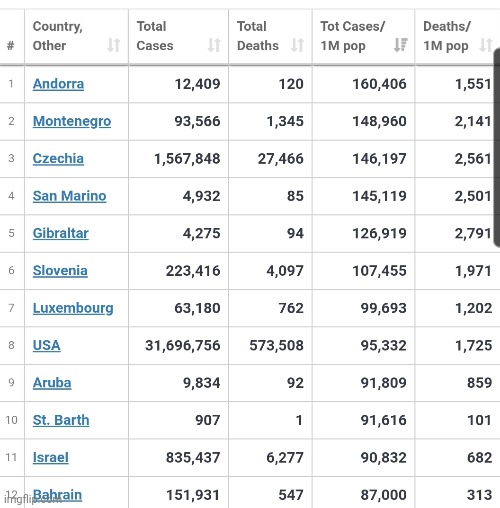Sort by Country, Other column icon

point(114,45)
